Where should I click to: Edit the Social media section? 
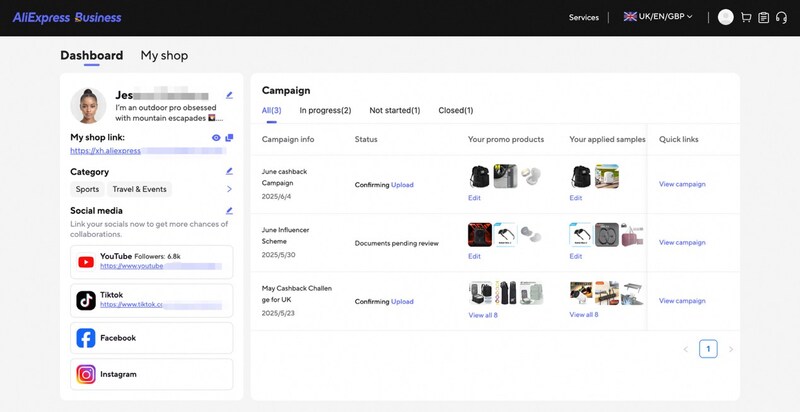point(229,211)
